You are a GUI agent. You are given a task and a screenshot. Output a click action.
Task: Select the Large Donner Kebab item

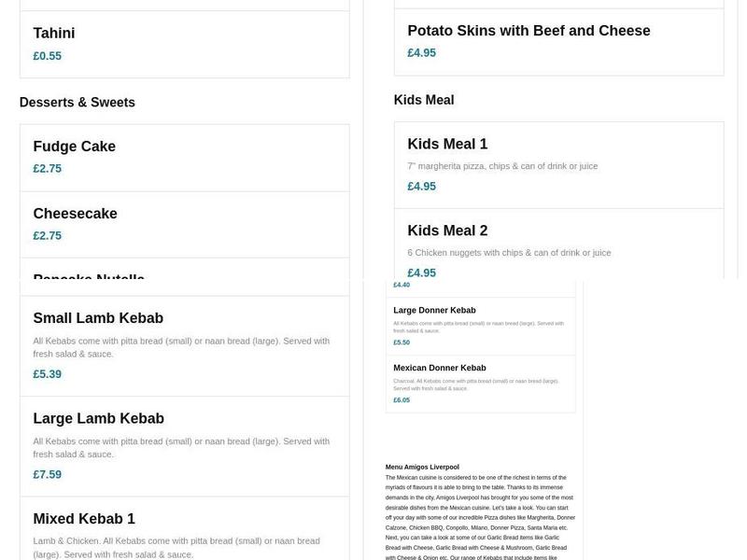pyautogui.click(x=434, y=310)
